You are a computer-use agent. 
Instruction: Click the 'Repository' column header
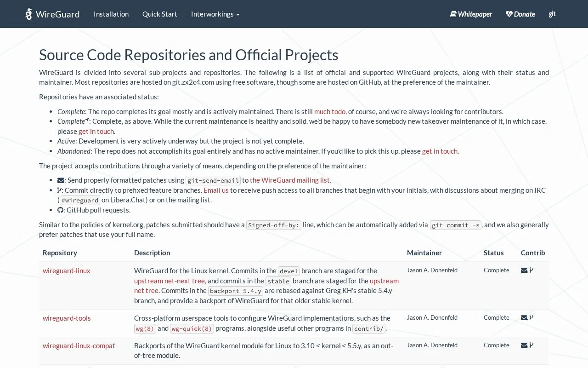tap(60, 253)
